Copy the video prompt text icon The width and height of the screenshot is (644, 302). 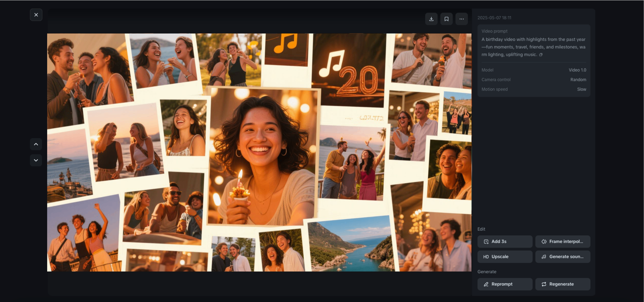tap(541, 55)
